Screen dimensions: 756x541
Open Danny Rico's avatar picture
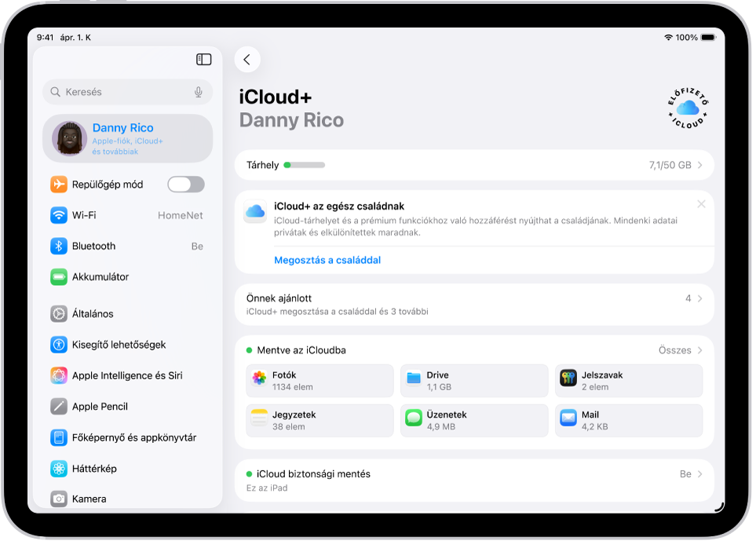69,138
